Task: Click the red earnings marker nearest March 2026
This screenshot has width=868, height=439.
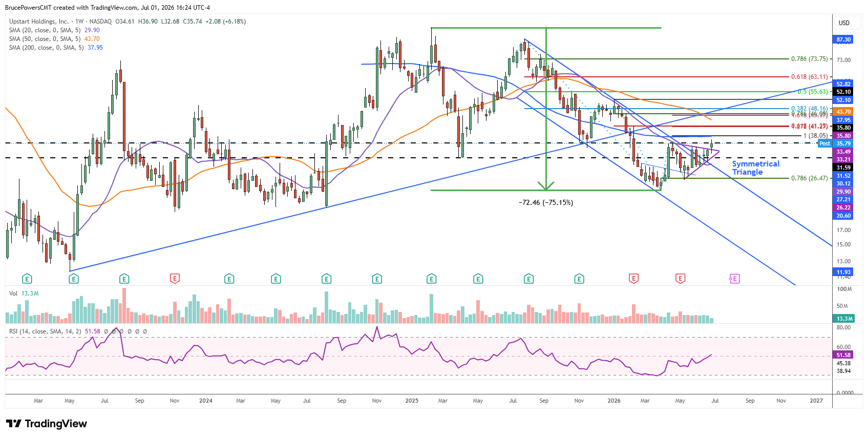Action: 633,279
